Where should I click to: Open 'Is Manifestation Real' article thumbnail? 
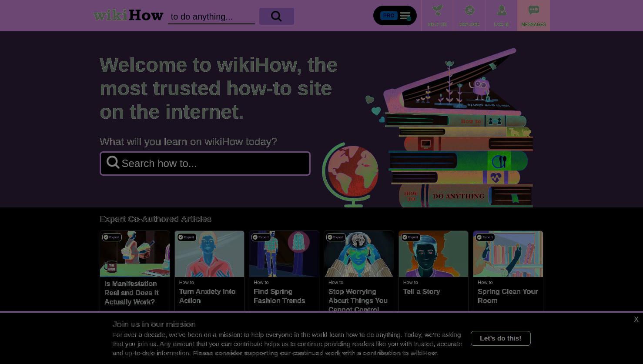pos(135,254)
